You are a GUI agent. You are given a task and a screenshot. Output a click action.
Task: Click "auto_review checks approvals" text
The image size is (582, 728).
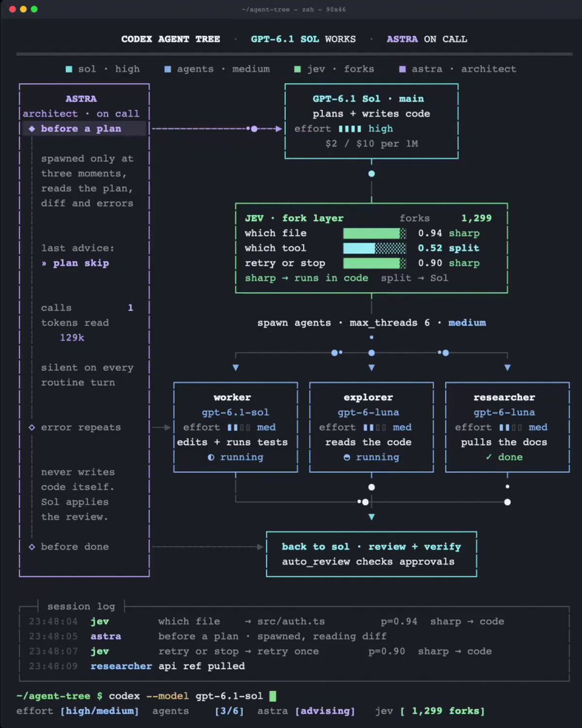point(368,561)
